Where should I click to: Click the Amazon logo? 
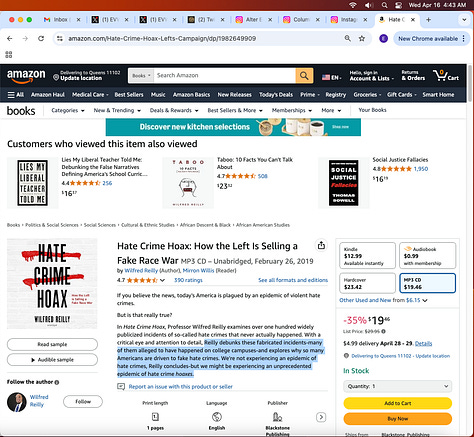(26, 76)
